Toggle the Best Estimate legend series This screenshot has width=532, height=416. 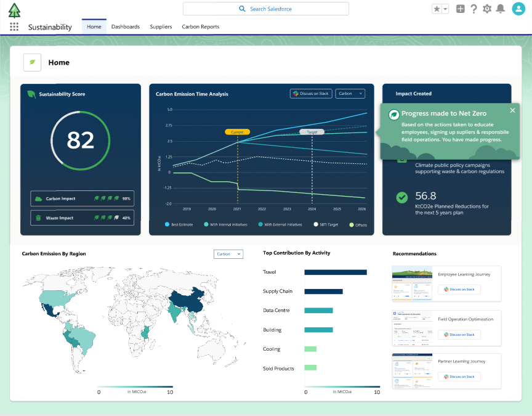[179, 225]
